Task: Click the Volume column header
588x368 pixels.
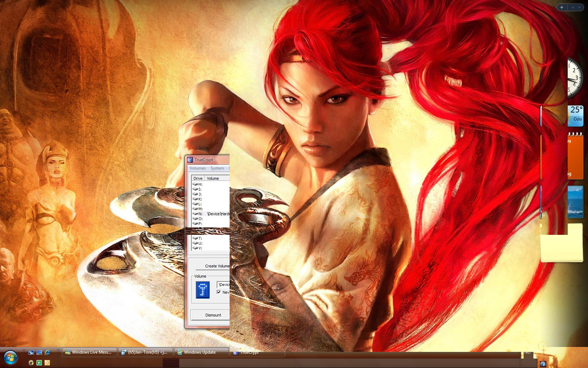Action: 217,178
